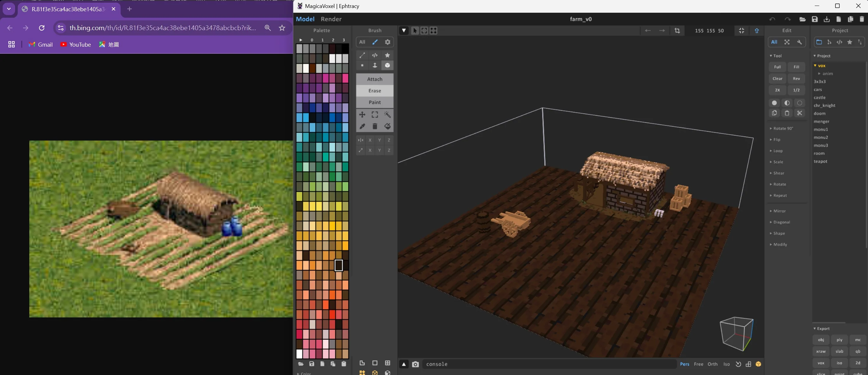The width and height of the screenshot is (868, 375).
Task: Select the eyedropper pick color tool
Action: (362, 126)
